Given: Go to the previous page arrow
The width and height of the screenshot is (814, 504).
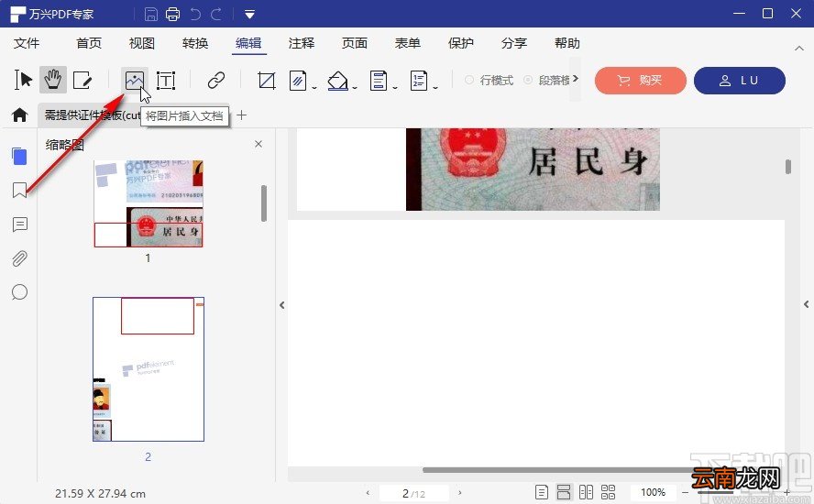Looking at the screenshot, I should click(x=368, y=493).
